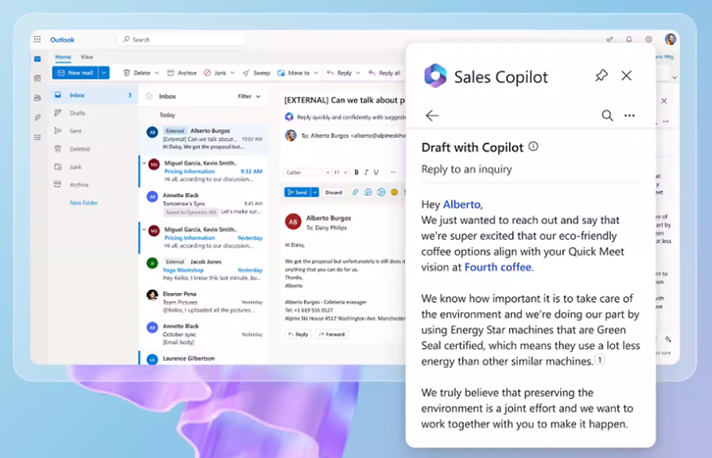
Task: Apply underline formatting in reply
Action: [x=376, y=172]
